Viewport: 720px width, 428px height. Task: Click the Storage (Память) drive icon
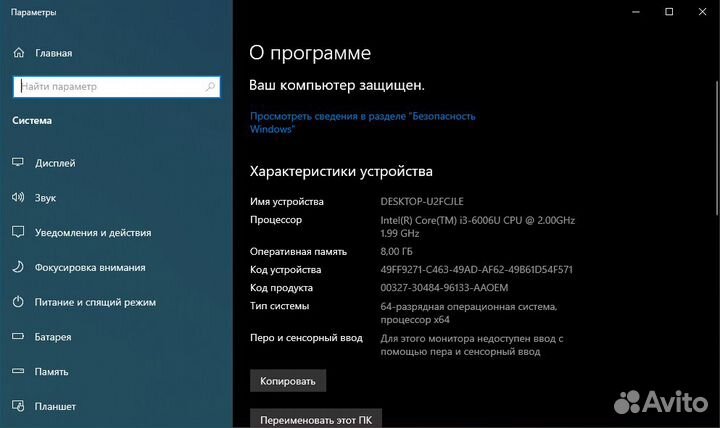[18, 371]
